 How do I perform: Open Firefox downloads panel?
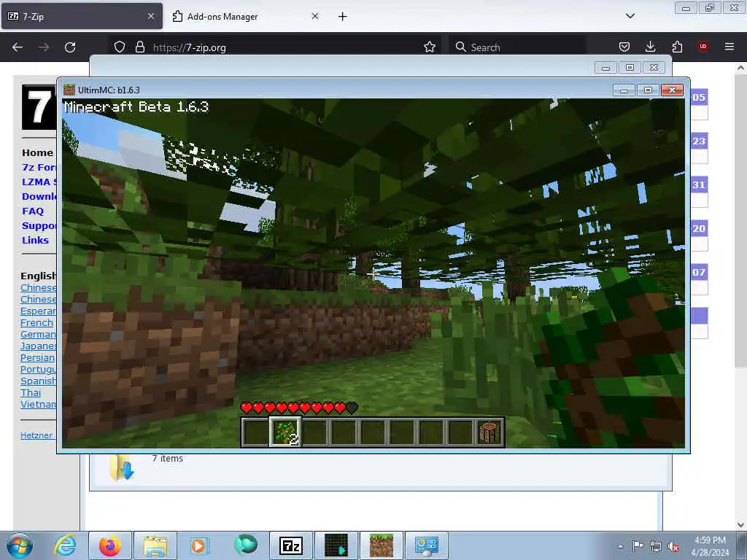click(650, 47)
